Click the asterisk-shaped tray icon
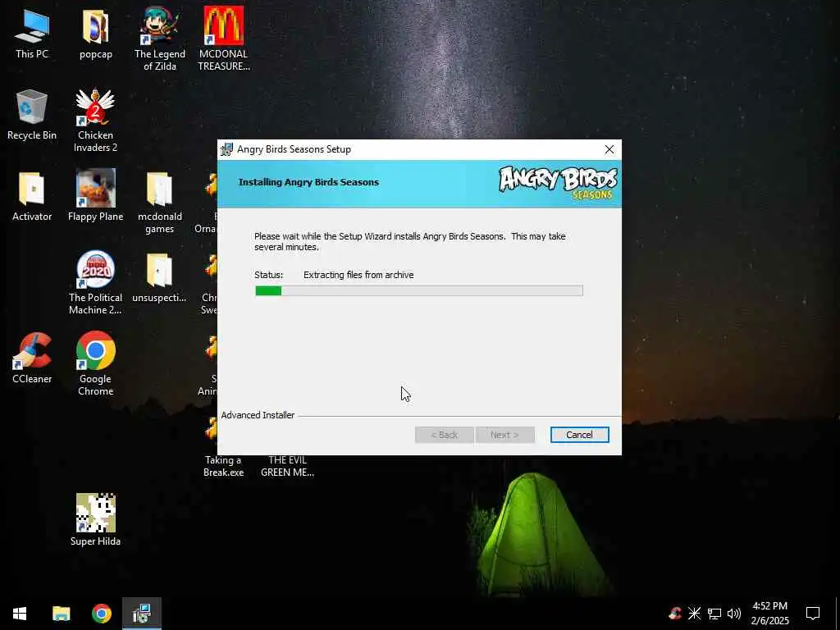 [x=694, y=614]
